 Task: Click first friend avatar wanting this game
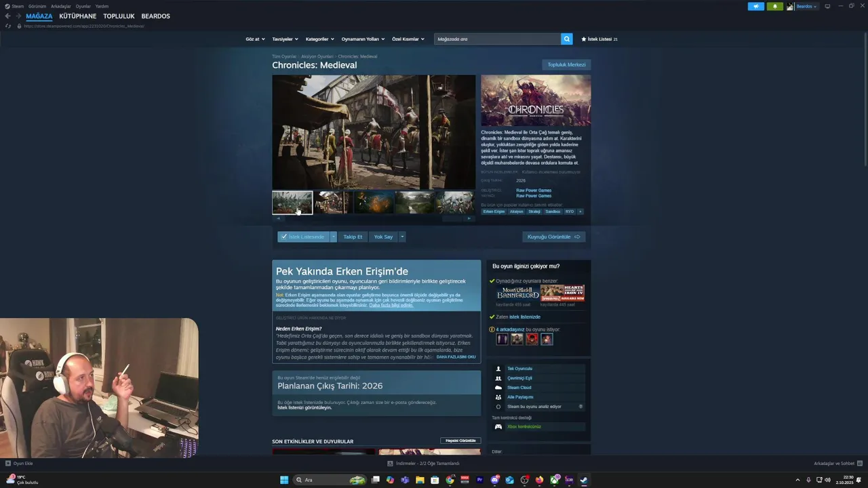(x=502, y=339)
